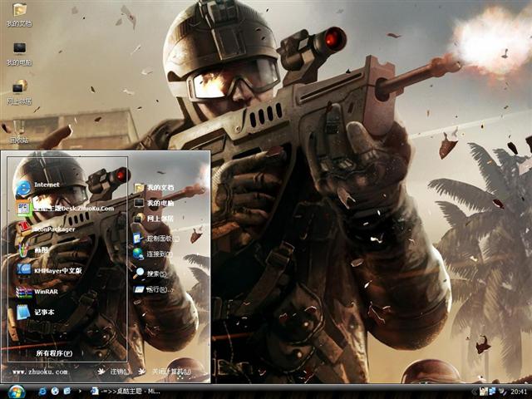Open 控制面板 in Start menu right column
The height and width of the screenshot is (399, 532).
(x=158, y=238)
